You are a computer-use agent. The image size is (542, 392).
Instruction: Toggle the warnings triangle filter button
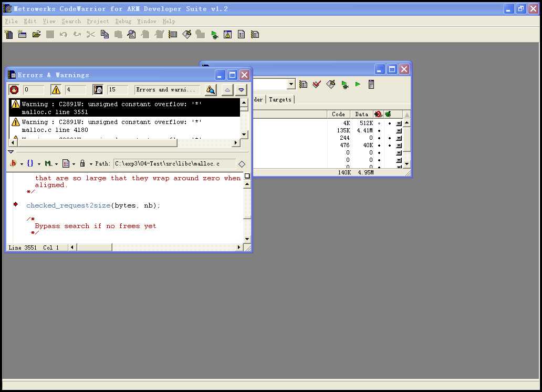(56, 90)
